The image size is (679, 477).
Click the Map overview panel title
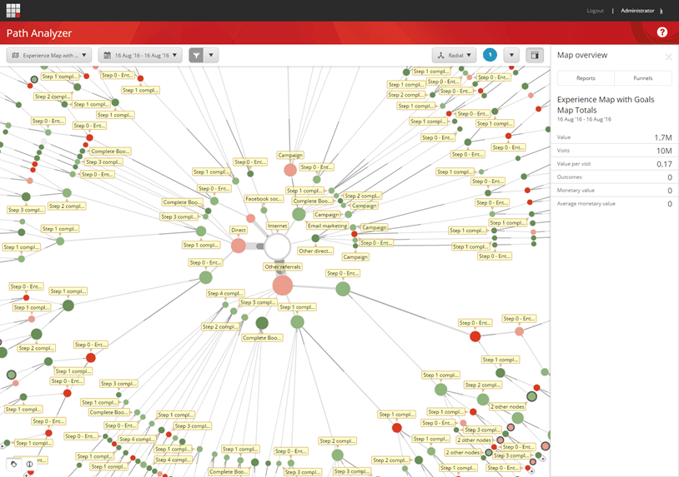[582, 55]
